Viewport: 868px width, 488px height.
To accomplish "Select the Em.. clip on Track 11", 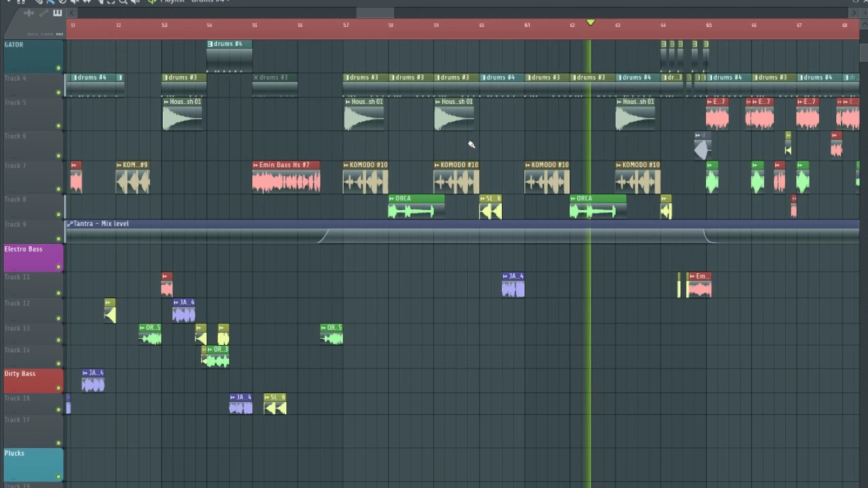I will [699, 285].
